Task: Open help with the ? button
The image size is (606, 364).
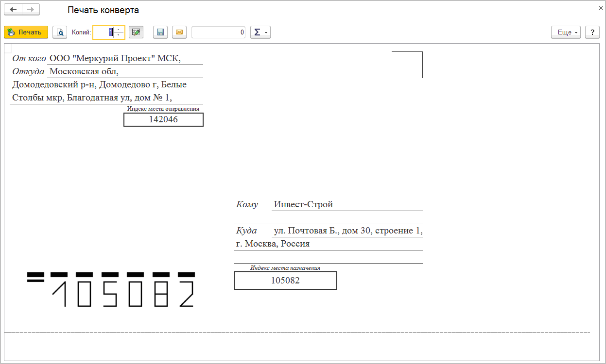Action: pos(592,32)
